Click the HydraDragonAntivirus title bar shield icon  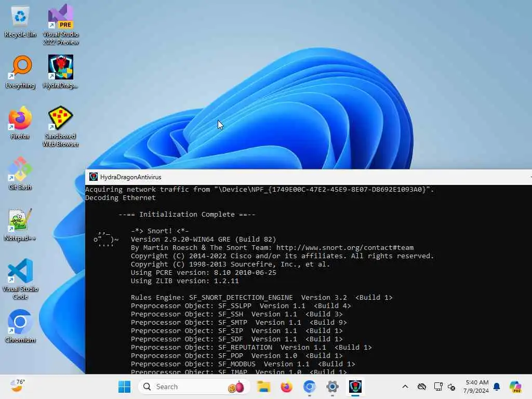point(94,177)
